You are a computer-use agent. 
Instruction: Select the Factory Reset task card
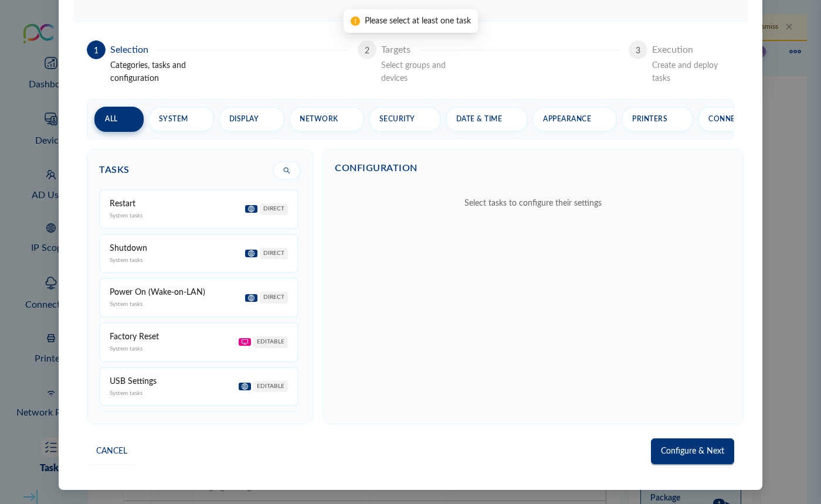[x=199, y=342]
